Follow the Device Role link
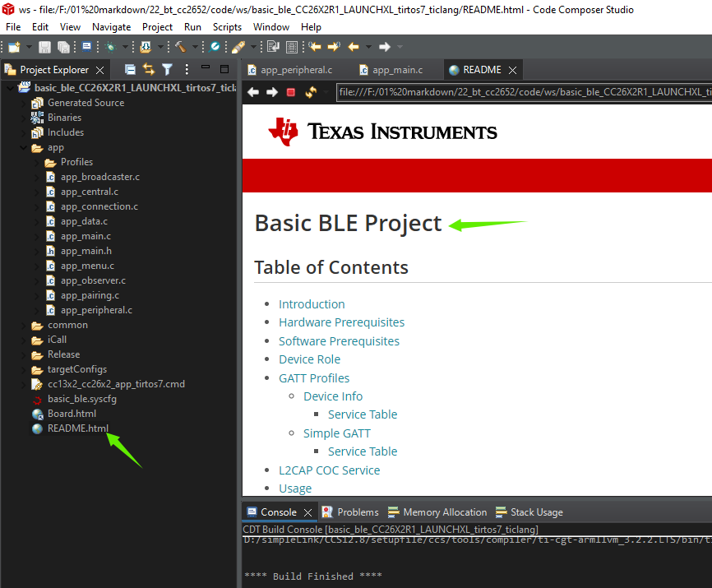This screenshot has width=712, height=588. click(309, 359)
